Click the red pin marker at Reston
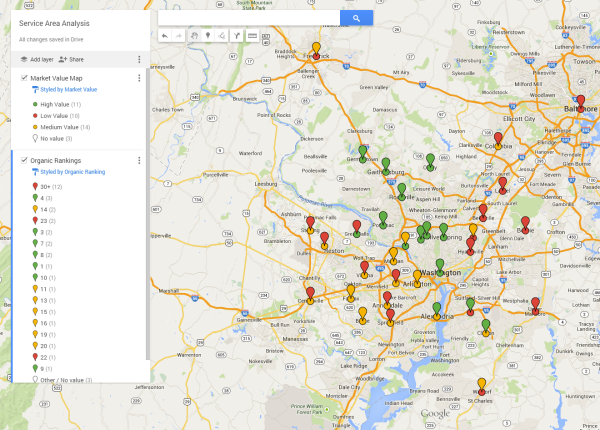Image resolution: width=600 pixels, height=430 pixels. coord(324,239)
